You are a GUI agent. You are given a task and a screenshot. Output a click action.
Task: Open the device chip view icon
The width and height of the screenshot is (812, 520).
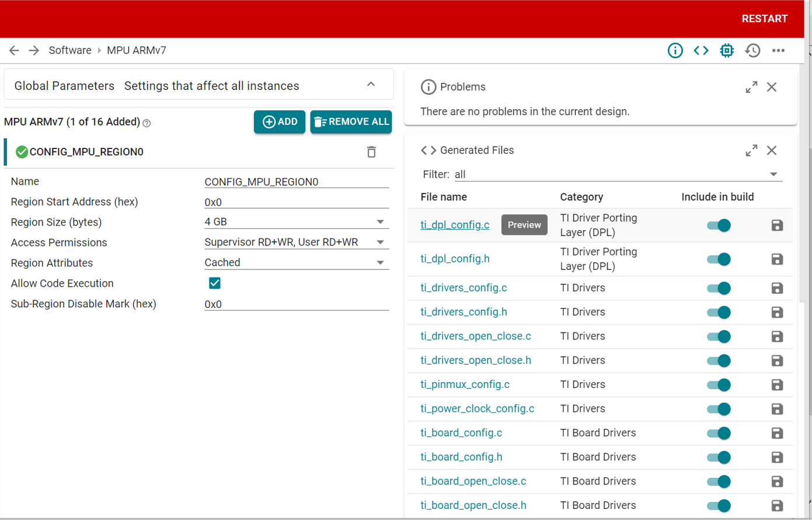coord(726,51)
